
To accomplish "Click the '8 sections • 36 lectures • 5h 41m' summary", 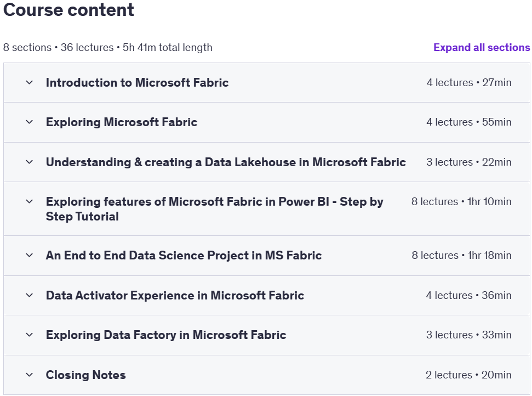I will [x=108, y=47].
